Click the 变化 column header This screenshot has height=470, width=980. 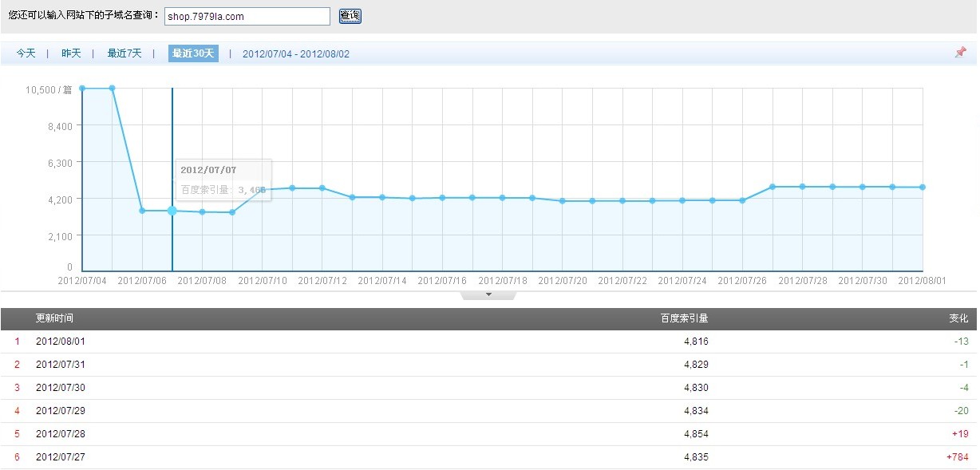coord(958,318)
